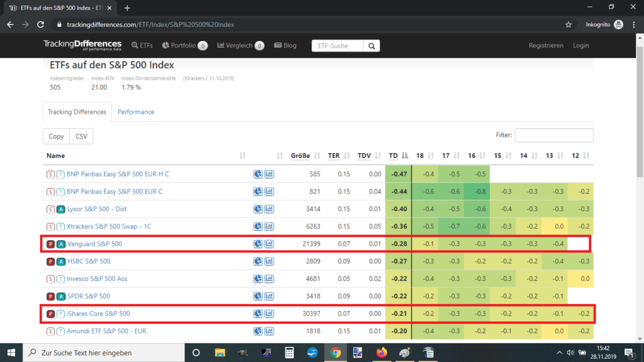This screenshot has width=644, height=362.
Task: Focus the ETF-Suche search field
Action: [x=337, y=46]
